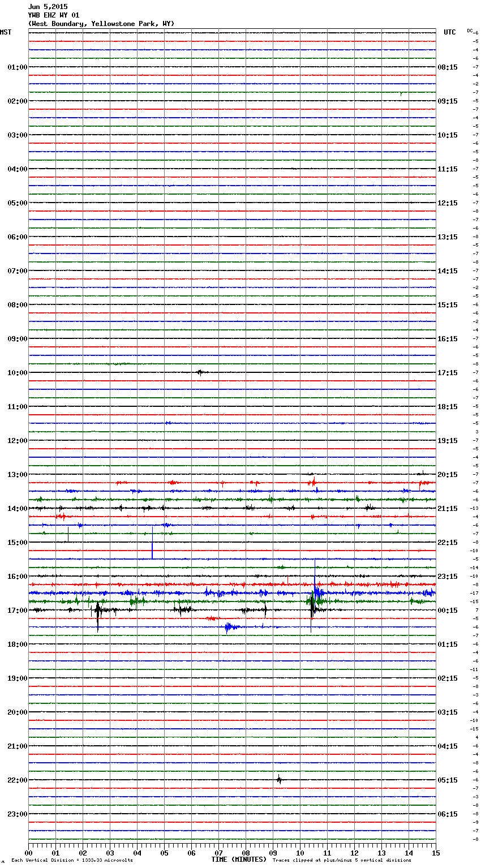
Task: Click the 13:00 MST time label
Action: coord(17,475)
